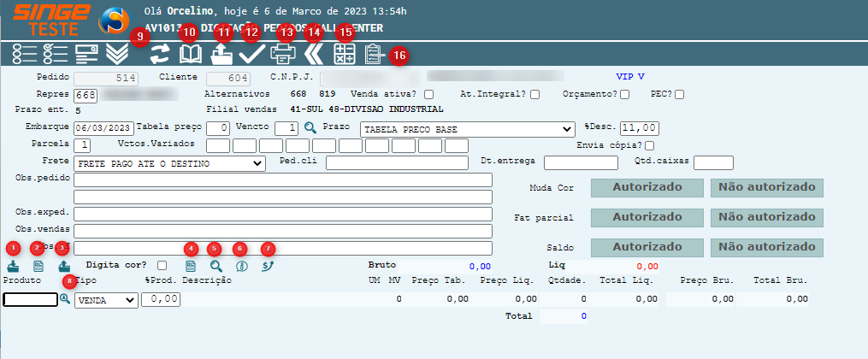Click the dollar arrow icon above Descrição
The width and height of the screenshot is (868, 359).
(269, 266)
